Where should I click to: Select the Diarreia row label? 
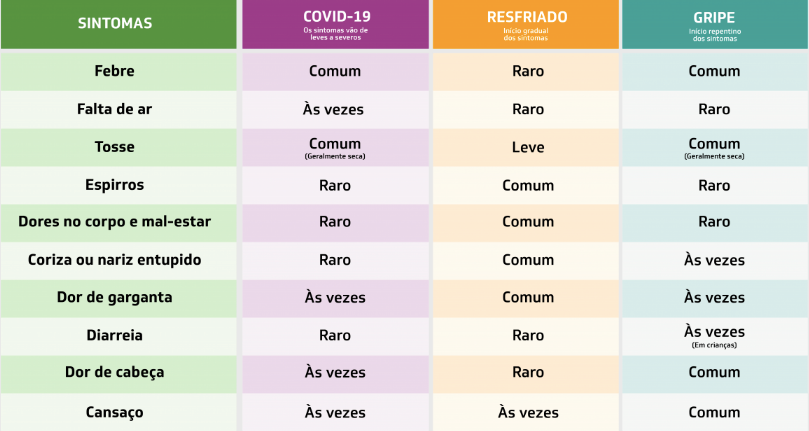click(x=115, y=335)
